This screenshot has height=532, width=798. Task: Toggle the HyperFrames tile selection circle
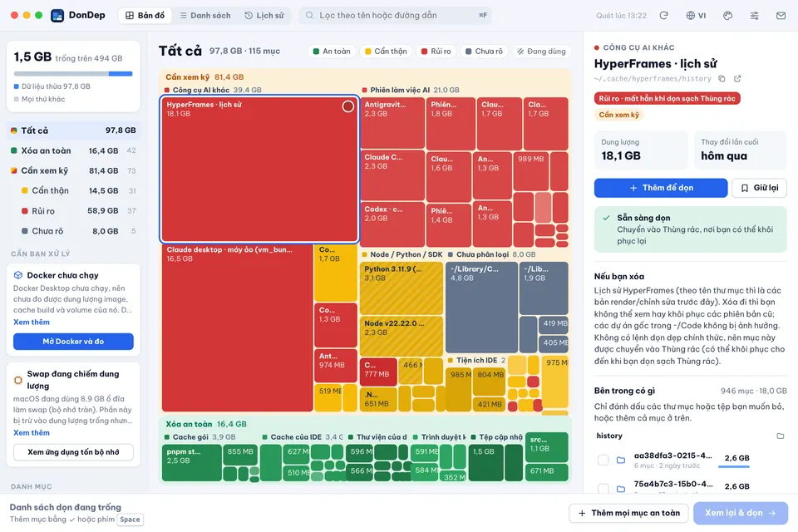[x=347, y=106]
